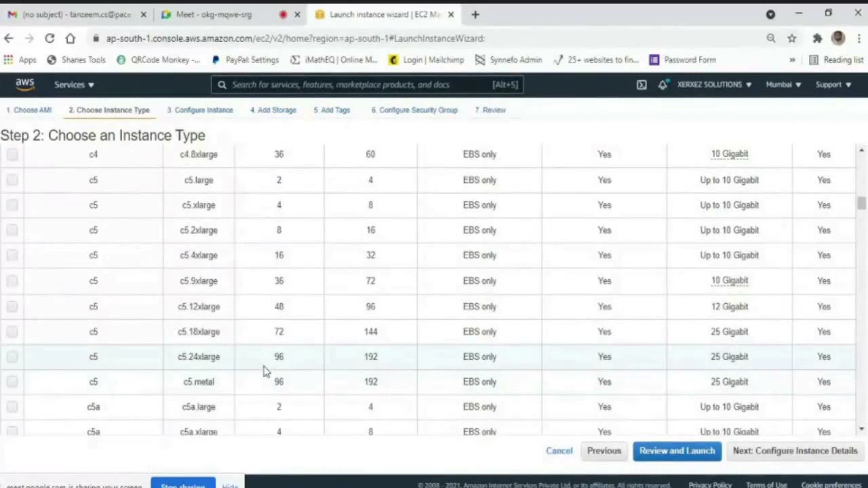
Task: Select the c5.24xlarge instance checkbox
Action: (12, 357)
